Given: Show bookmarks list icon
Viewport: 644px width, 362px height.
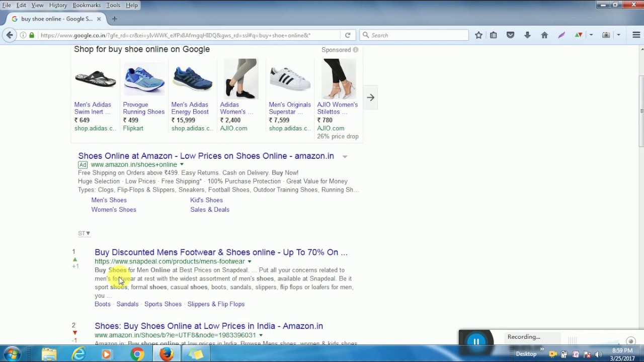Looking at the screenshot, I should click(x=494, y=35).
